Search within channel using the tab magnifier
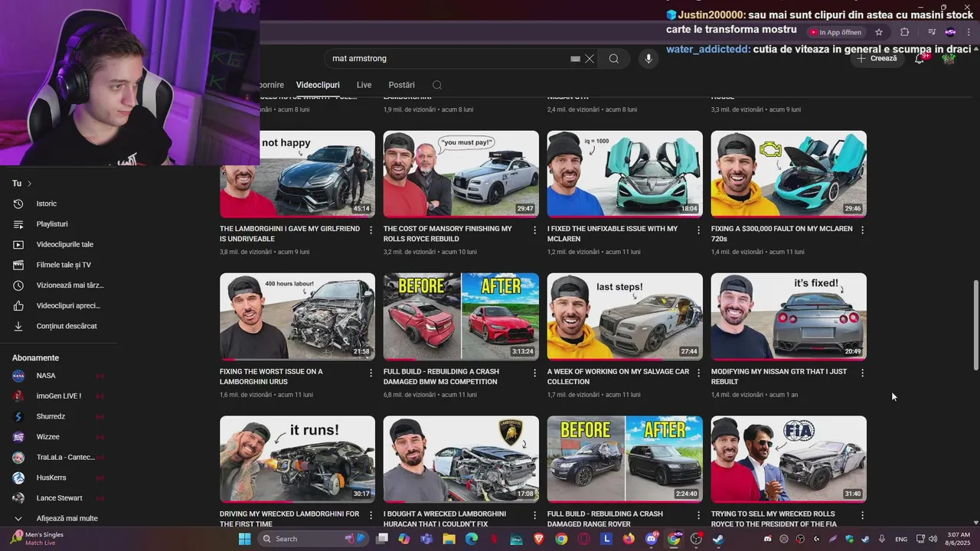Screen dimensions: 980x551 coord(437,85)
